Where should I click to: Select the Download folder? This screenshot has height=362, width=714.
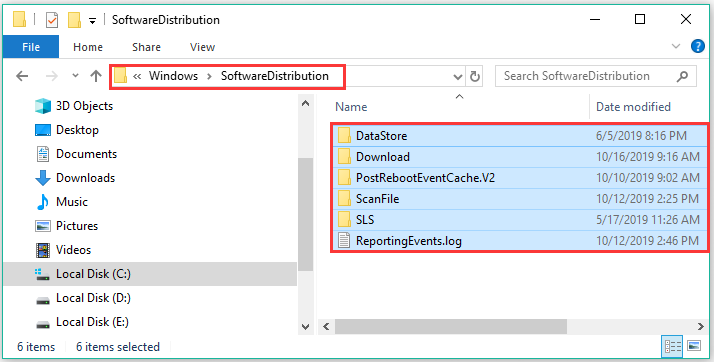(x=520, y=157)
